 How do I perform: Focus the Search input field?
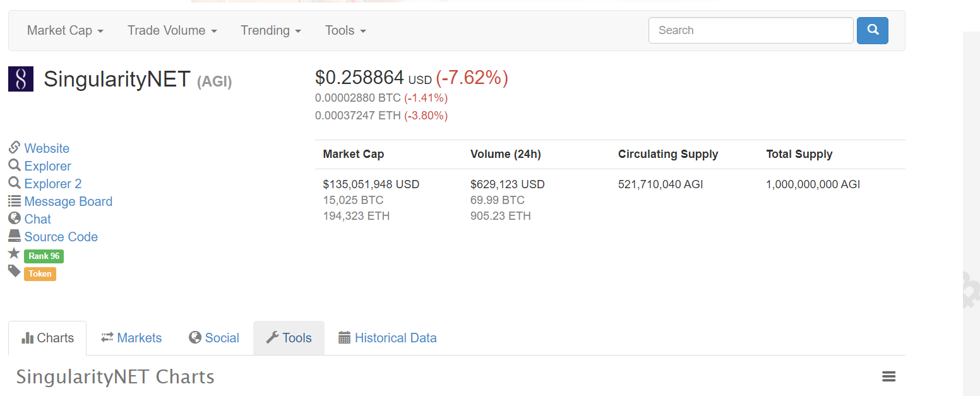point(751,30)
